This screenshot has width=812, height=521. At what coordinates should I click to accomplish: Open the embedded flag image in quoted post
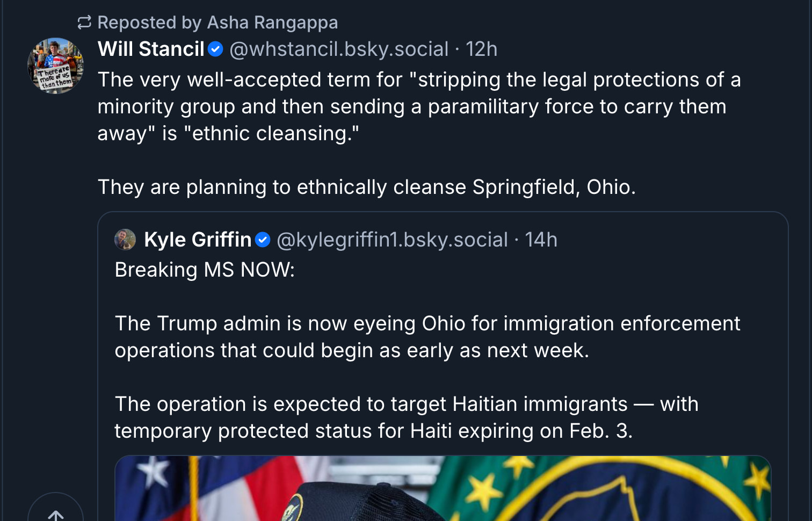443,488
